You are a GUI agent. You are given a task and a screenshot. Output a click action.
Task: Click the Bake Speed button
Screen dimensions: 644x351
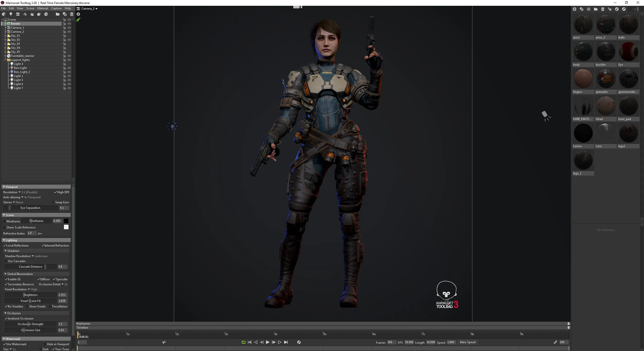(468, 342)
